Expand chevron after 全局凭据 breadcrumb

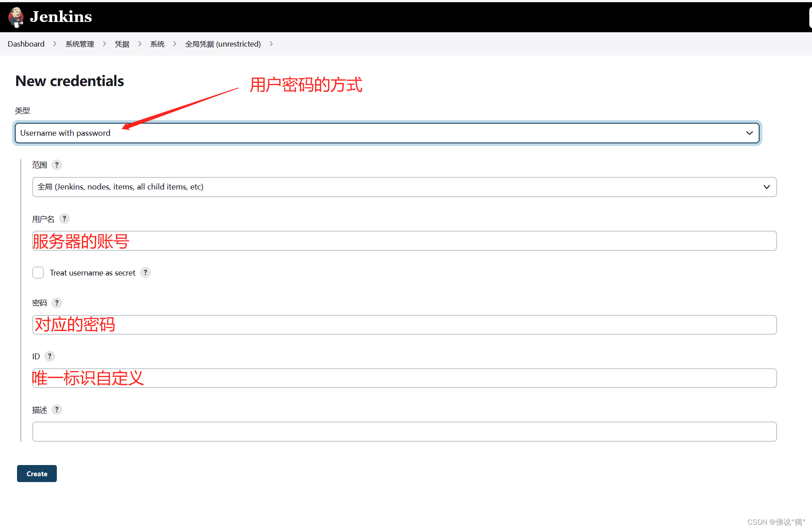pos(271,44)
